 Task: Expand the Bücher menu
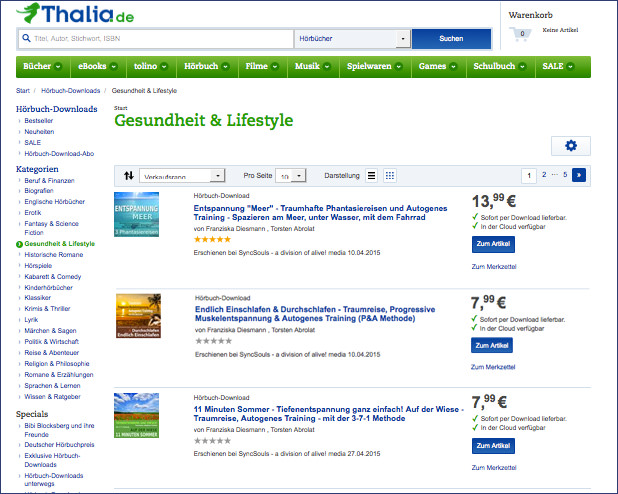[x=43, y=66]
